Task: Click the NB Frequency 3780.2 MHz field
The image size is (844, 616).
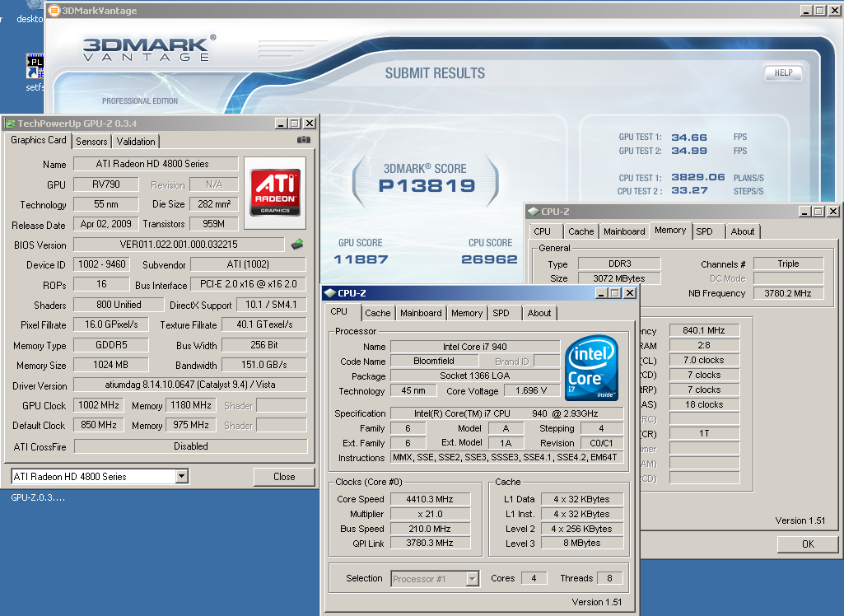Action: pyautogui.click(x=788, y=293)
